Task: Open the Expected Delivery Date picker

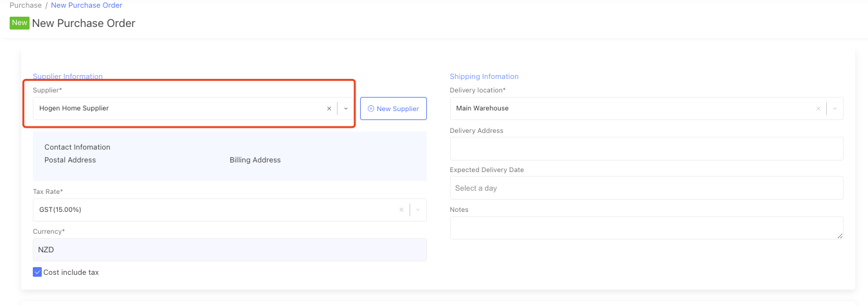Action: point(646,188)
